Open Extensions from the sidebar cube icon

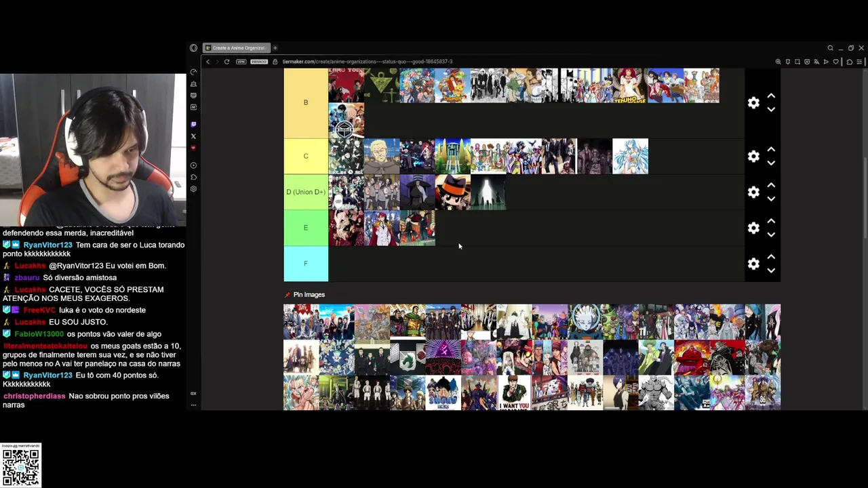193,177
